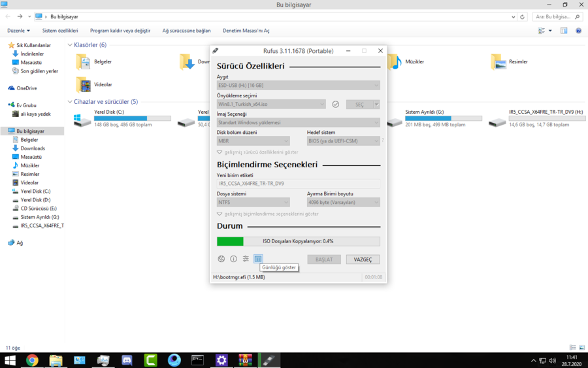Click the Explorer search box

pyautogui.click(x=557, y=17)
